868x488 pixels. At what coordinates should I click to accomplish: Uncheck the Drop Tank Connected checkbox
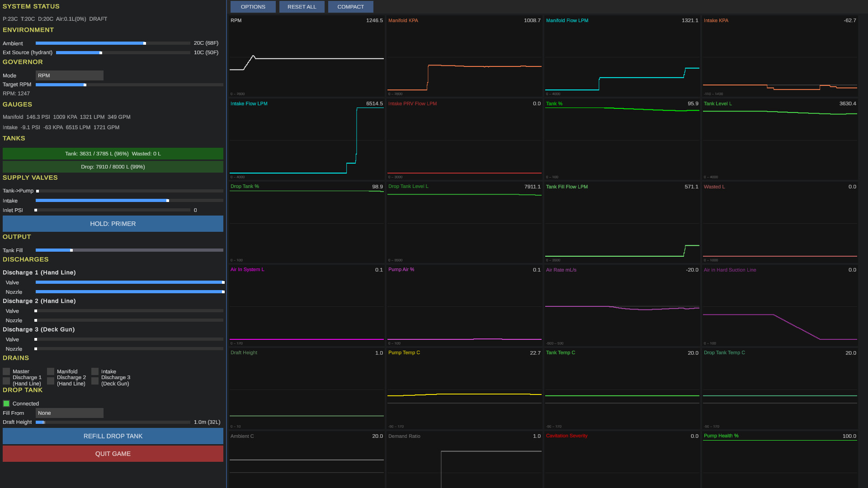(6, 404)
